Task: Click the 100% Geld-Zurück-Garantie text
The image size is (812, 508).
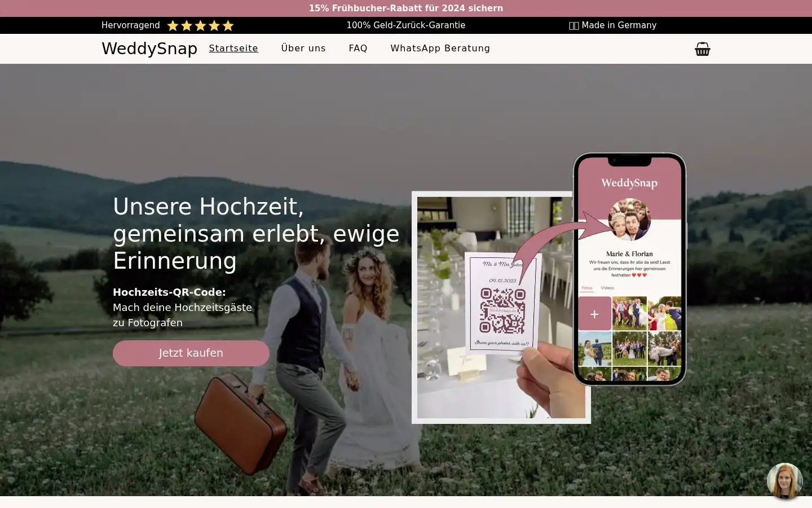Action: (406, 25)
